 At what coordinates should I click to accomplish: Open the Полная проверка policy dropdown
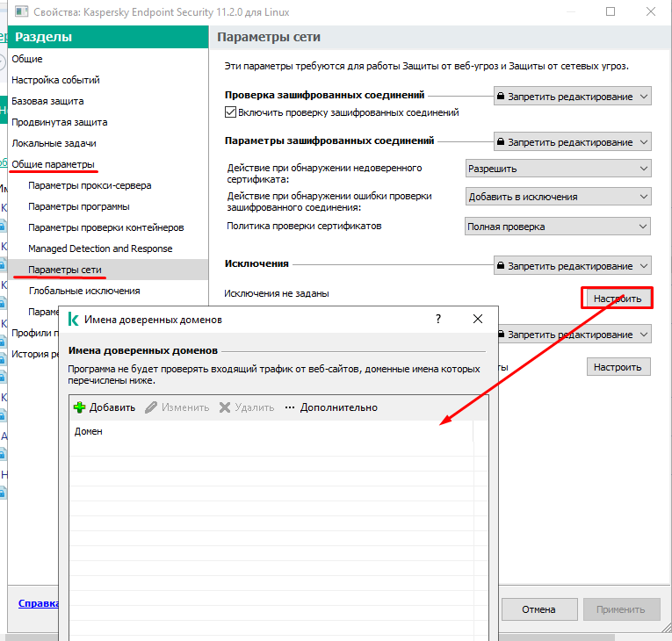[x=558, y=227]
